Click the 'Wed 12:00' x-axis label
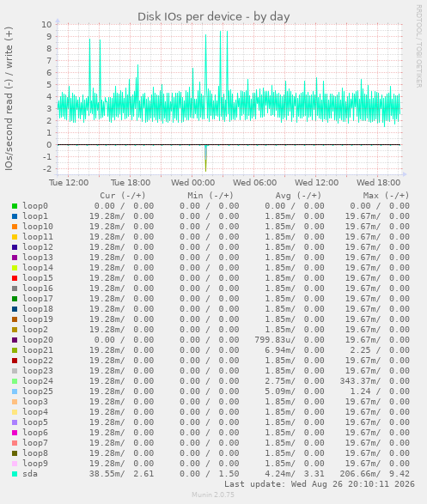This screenshot has height=504, width=427. click(x=317, y=183)
